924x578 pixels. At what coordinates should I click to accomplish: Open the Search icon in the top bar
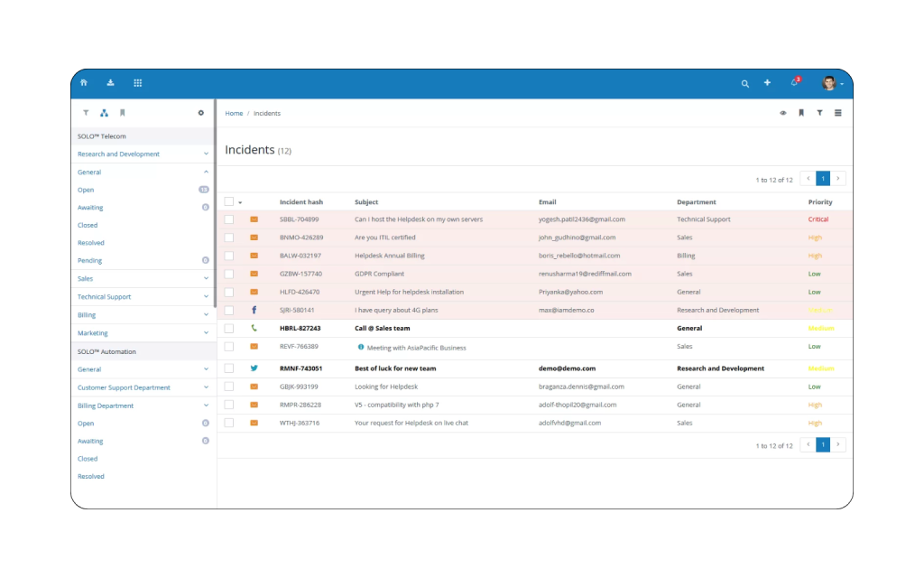click(x=744, y=82)
